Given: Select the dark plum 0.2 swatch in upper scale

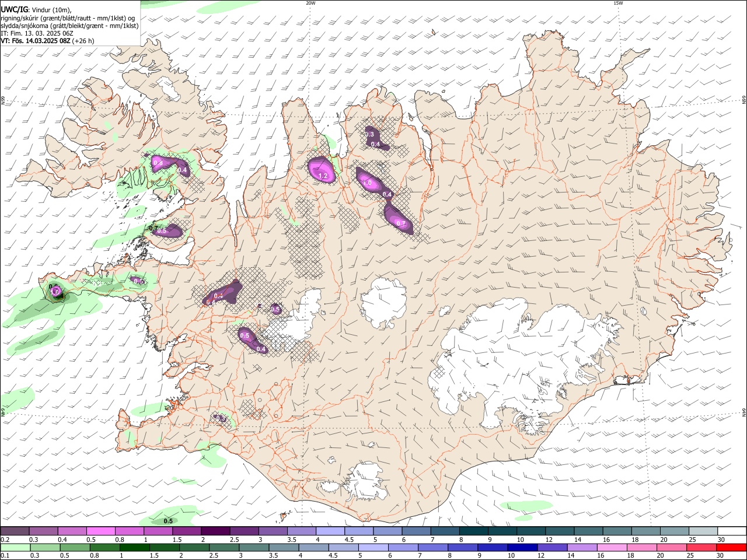Looking at the screenshot, I should click(15, 531).
